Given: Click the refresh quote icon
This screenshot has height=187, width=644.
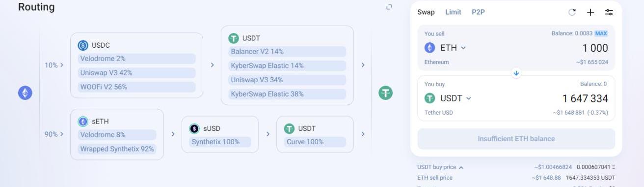Looking at the screenshot, I should click(x=572, y=12).
